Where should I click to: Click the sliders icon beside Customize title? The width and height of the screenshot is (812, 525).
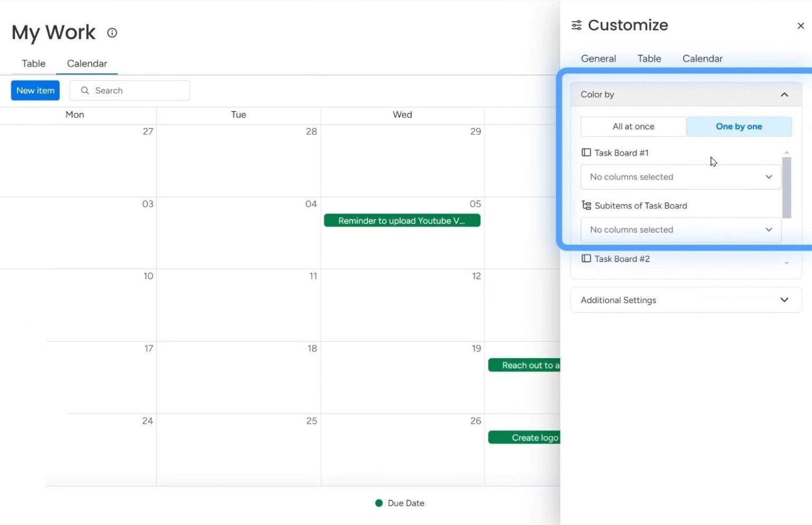[576, 25]
